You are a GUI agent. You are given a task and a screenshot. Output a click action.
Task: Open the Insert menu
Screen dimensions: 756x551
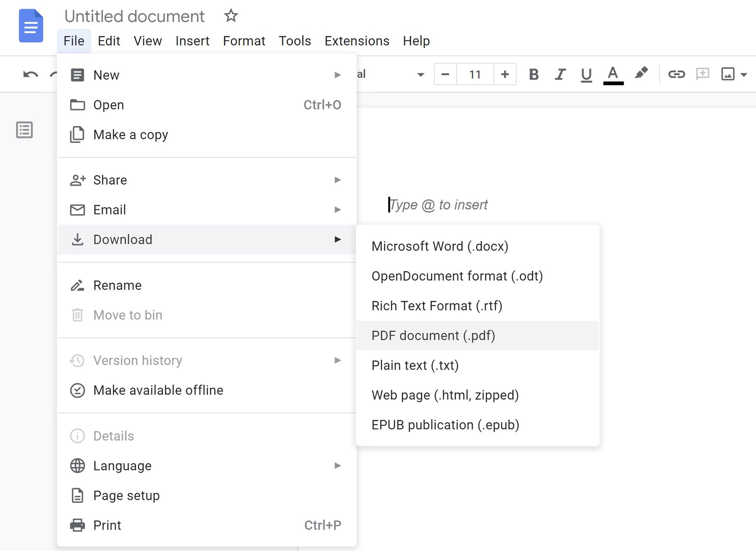[192, 41]
